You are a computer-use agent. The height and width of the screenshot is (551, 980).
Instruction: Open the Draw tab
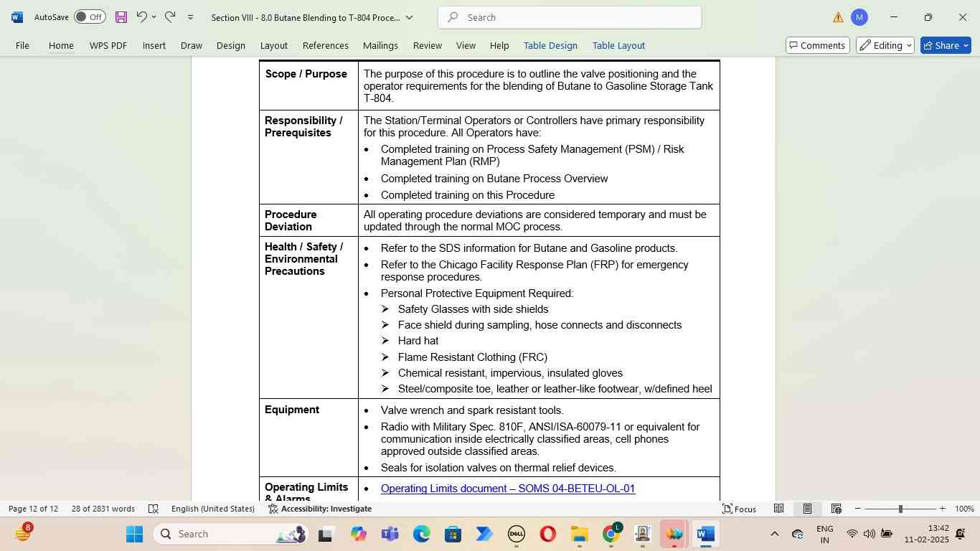coord(192,45)
